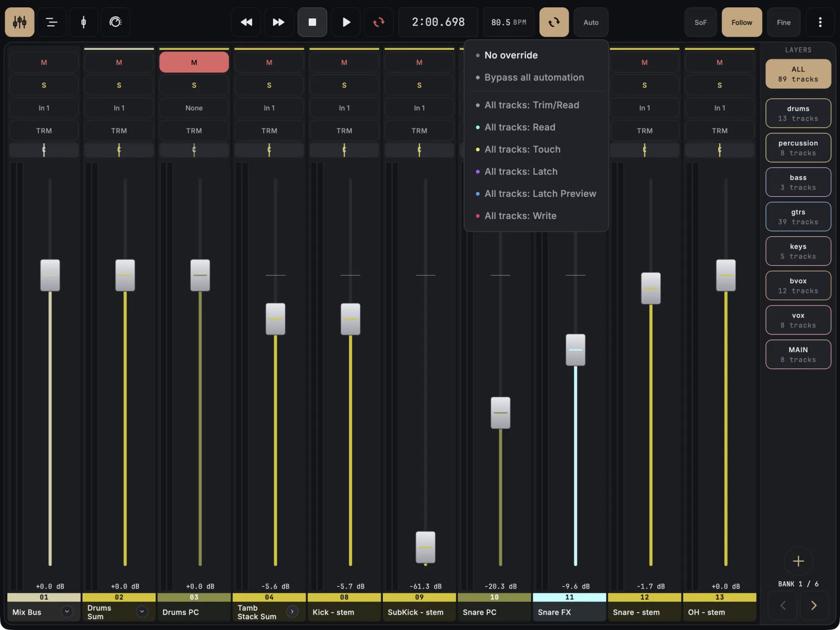Go to the next fader bank
This screenshot has height=630, width=840.
(814, 605)
